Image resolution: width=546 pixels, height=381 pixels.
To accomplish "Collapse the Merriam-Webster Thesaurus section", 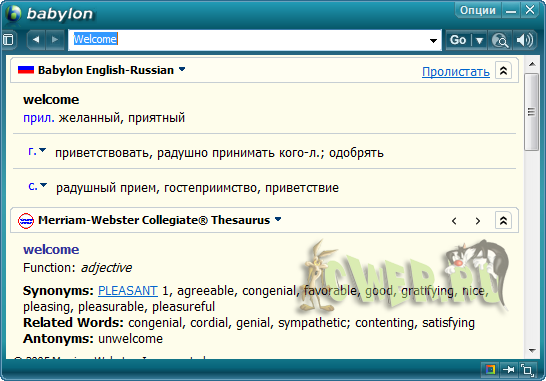I will point(503,220).
